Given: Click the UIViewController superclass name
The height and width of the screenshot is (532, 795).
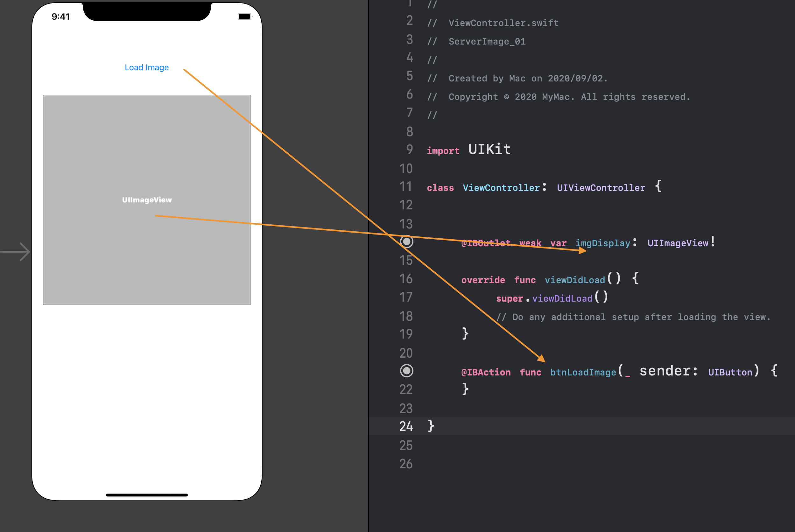Looking at the screenshot, I should 601,188.
